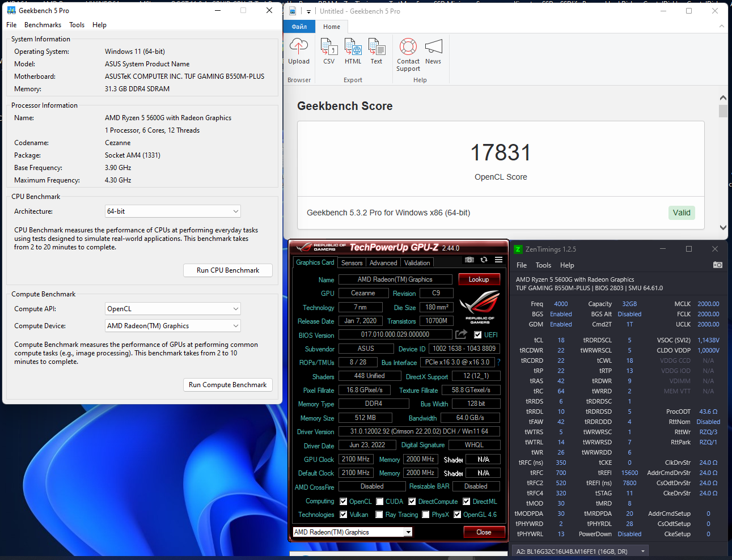Click the BIOS export share icon in GPU-Z
The image size is (732, 560).
[461, 334]
